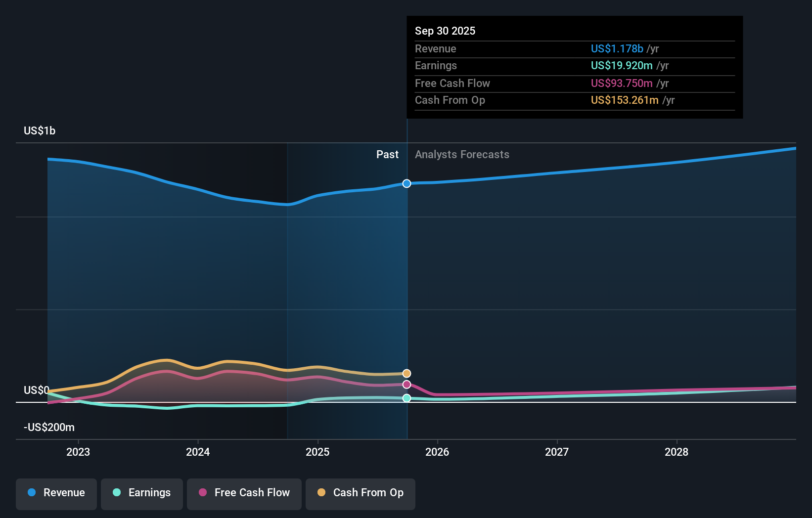Click the pink Free Cash Flow legend dot
The image size is (812, 518).
(203, 493)
